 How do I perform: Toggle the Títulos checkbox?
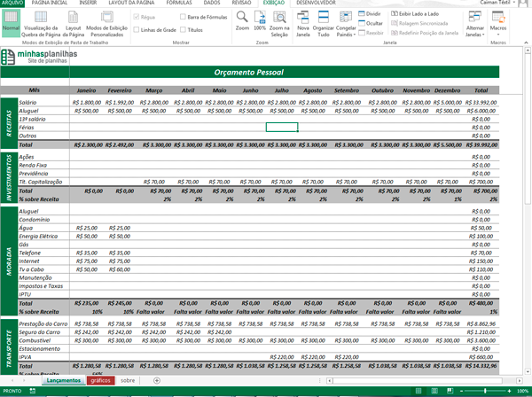[x=182, y=29]
